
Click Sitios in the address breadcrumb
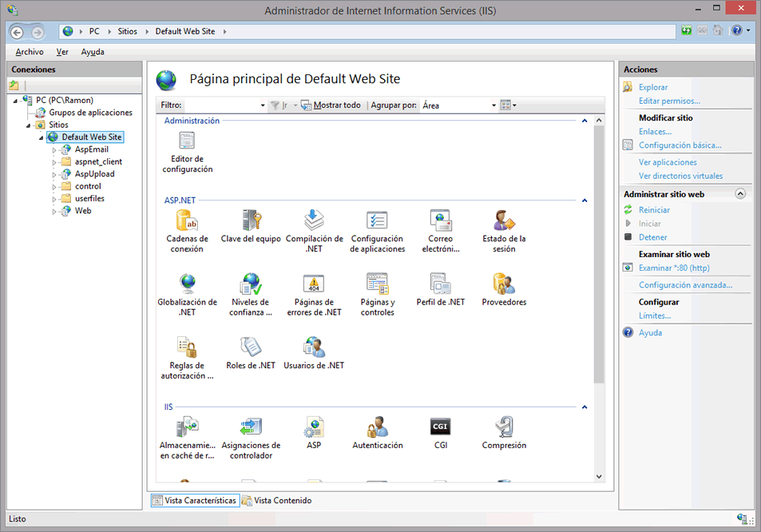tap(127, 31)
